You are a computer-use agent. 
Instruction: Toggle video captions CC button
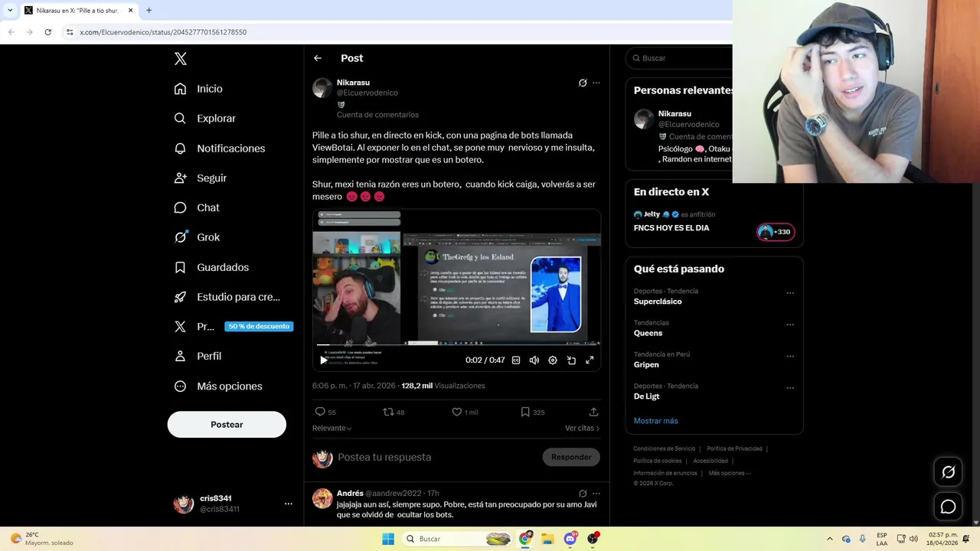pos(516,360)
